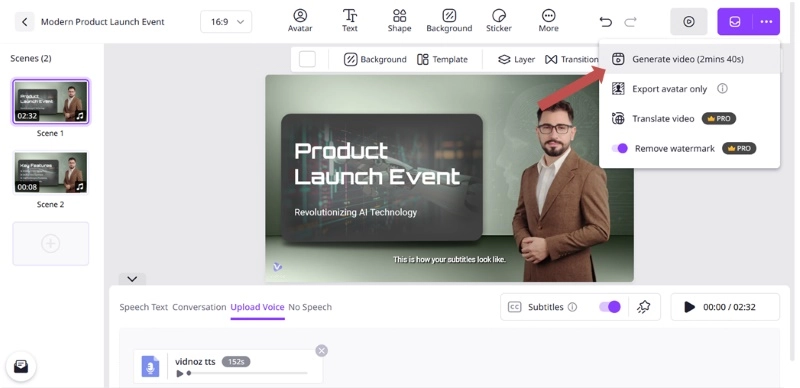Open the three-dots options menu

point(766,22)
